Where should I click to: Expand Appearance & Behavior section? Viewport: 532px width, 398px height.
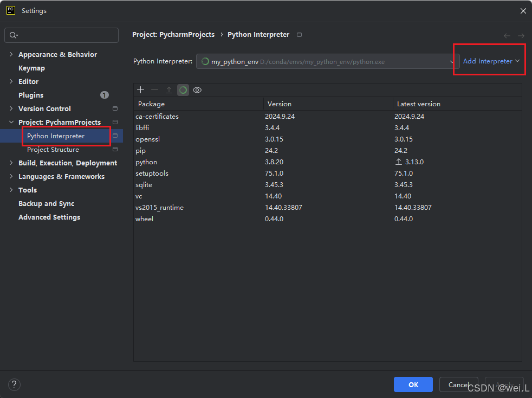point(11,54)
